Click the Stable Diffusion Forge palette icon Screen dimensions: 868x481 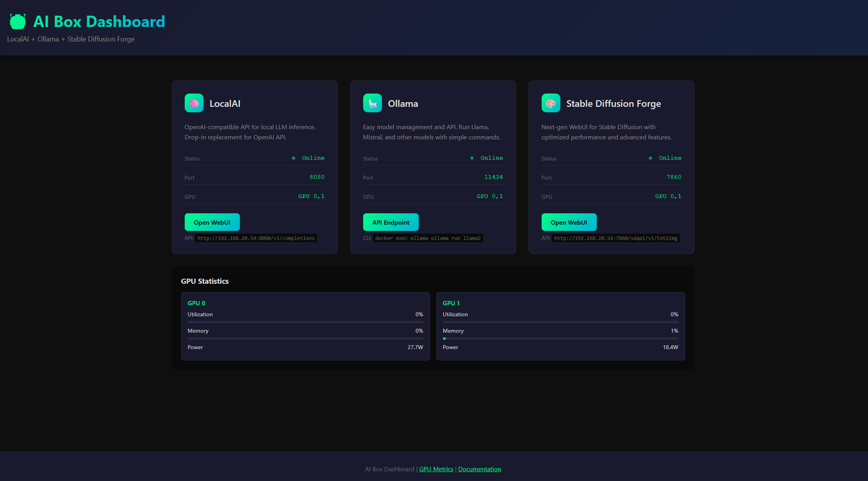point(551,103)
